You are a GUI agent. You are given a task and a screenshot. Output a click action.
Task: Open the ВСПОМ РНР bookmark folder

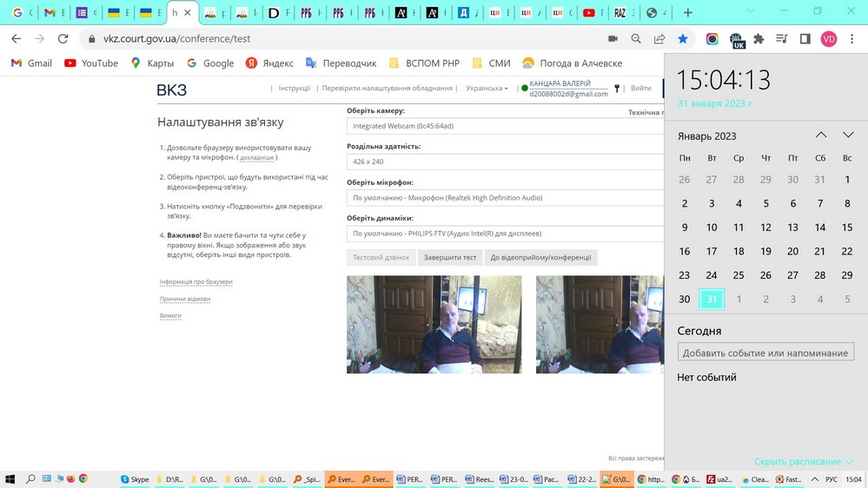coord(425,63)
